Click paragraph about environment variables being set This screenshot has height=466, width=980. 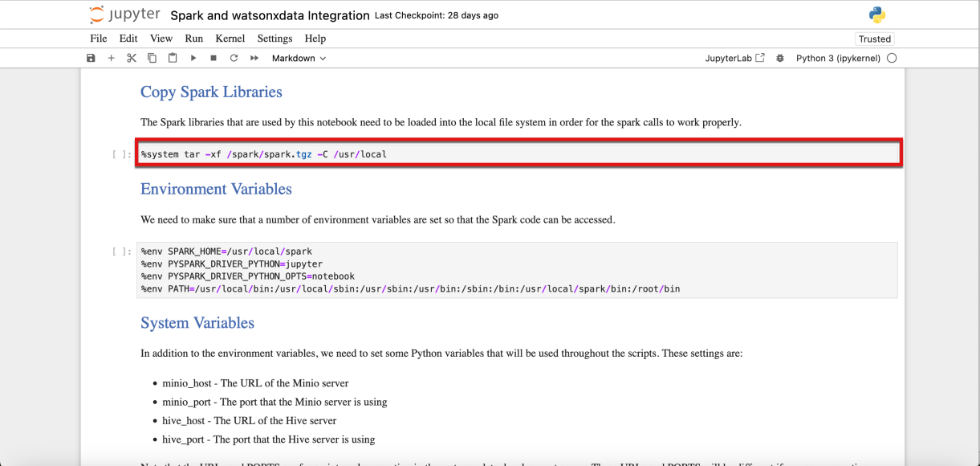[x=378, y=219]
